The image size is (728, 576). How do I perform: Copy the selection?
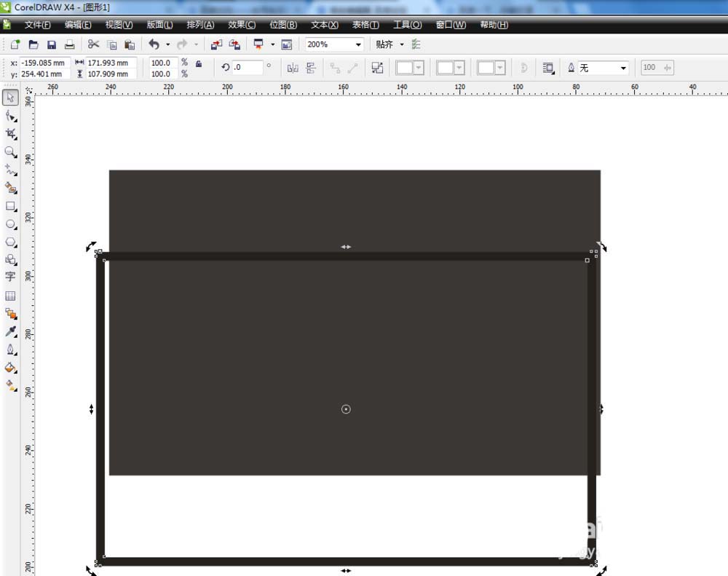tap(112, 44)
